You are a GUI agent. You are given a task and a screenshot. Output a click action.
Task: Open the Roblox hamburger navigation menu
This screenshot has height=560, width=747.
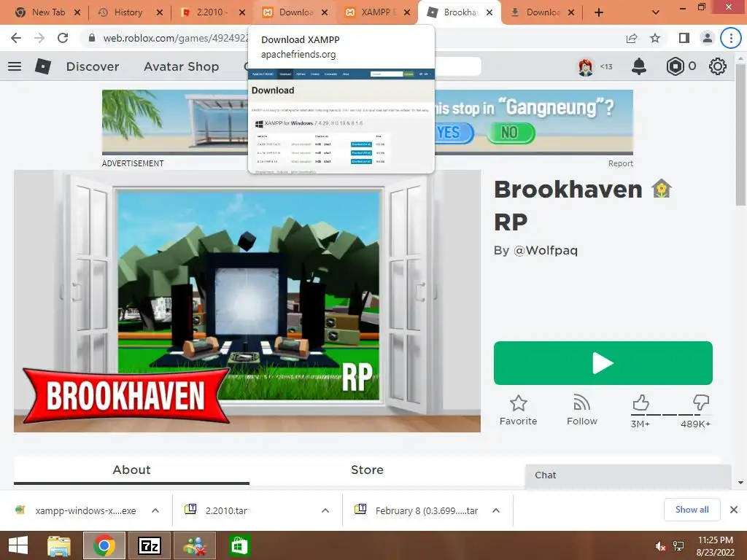point(15,66)
